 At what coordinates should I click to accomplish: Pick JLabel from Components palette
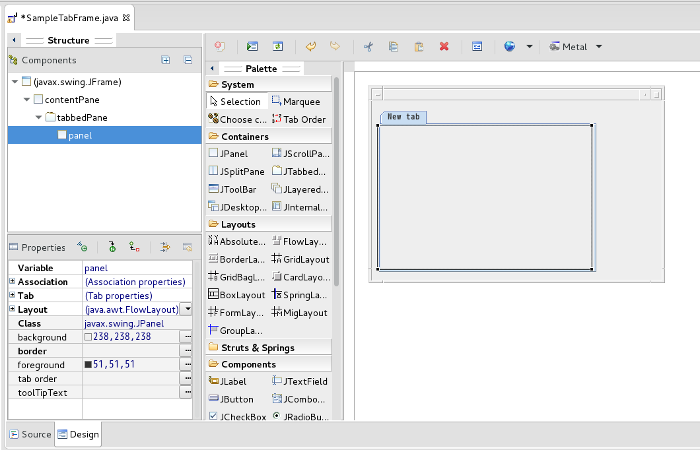[x=227, y=382]
